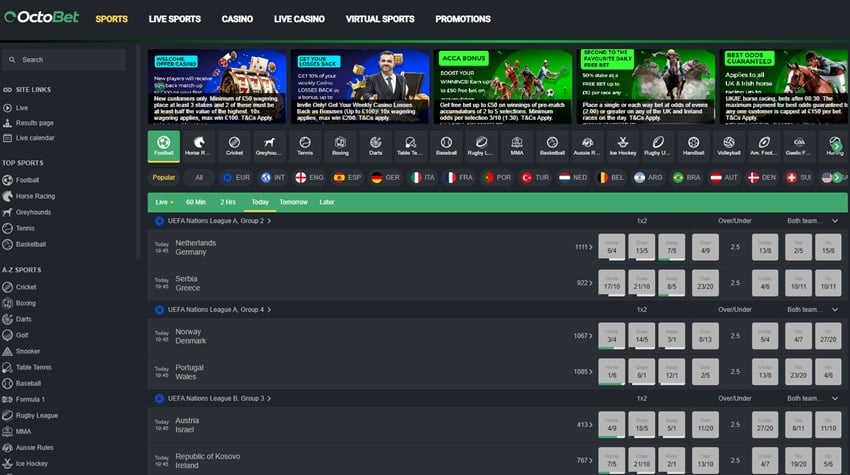Viewport: 850px width, 475px height.
Task: Open the PROMOTIONS top menu
Action: (463, 19)
